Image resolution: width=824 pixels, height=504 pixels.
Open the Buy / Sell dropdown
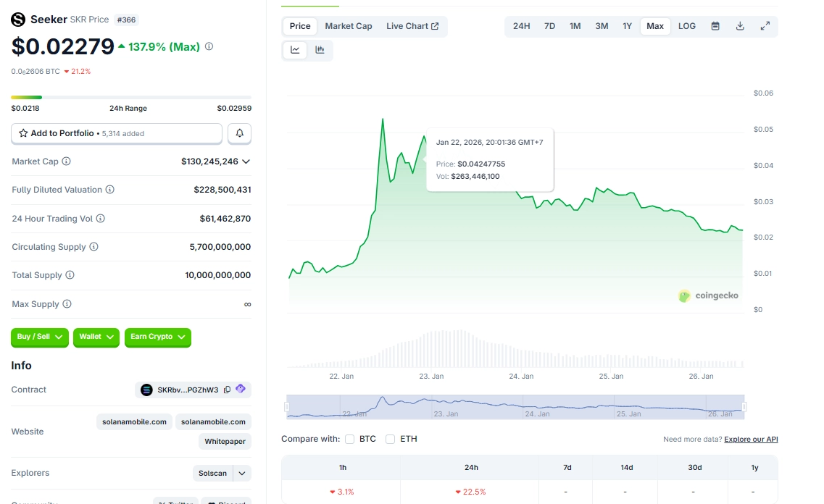click(x=39, y=337)
